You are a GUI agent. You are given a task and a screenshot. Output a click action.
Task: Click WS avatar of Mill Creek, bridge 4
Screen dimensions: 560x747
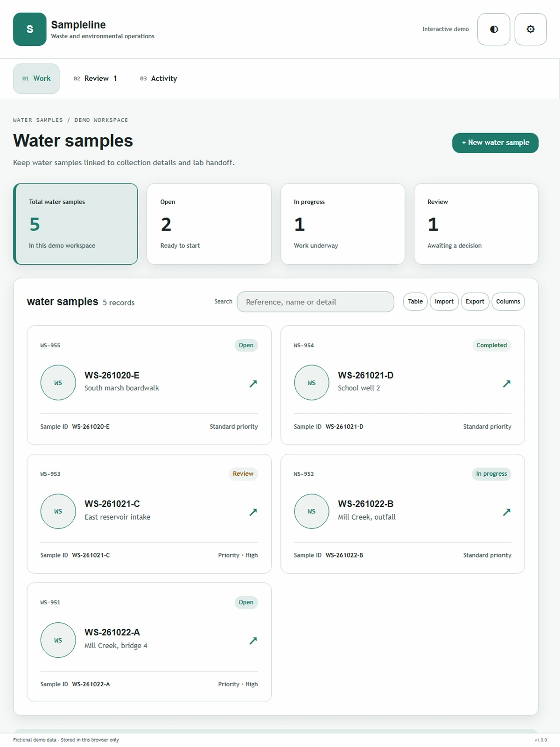(58, 640)
